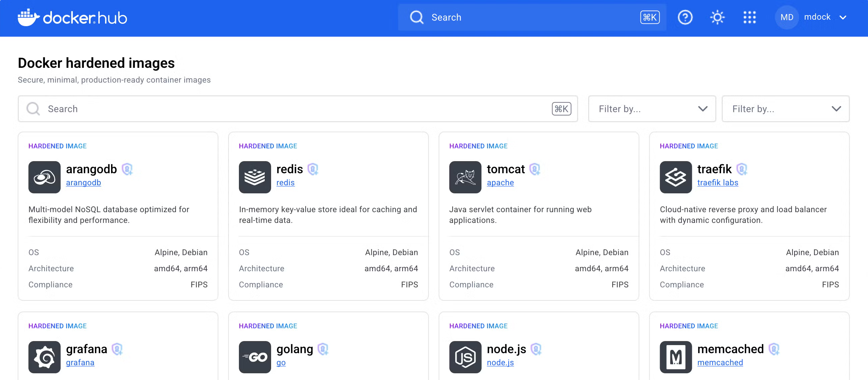This screenshot has width=868, height=380.
Task: Click the arangodb logo thumbnail
Action: 45,177
